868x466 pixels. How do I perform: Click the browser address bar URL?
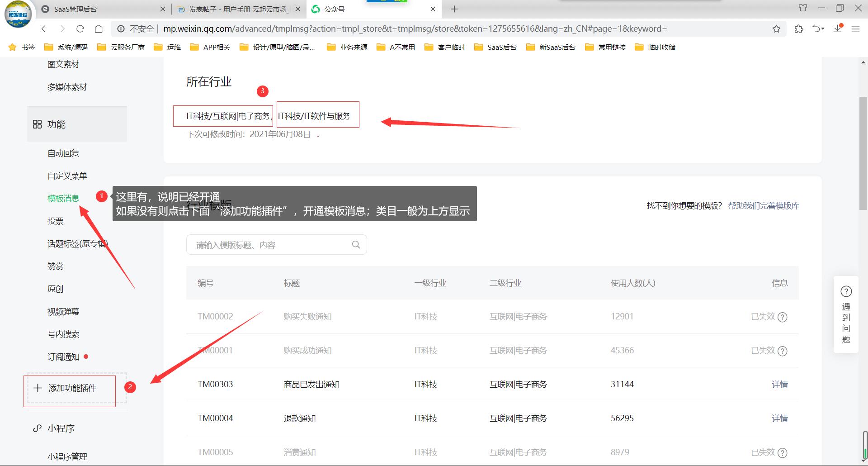click(x=415, y=29)
